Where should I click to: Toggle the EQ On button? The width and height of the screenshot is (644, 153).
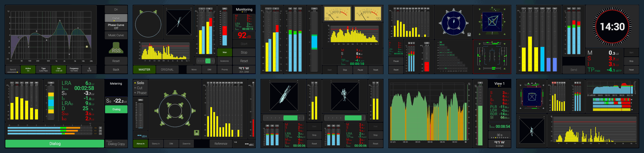tap(116, 9)
